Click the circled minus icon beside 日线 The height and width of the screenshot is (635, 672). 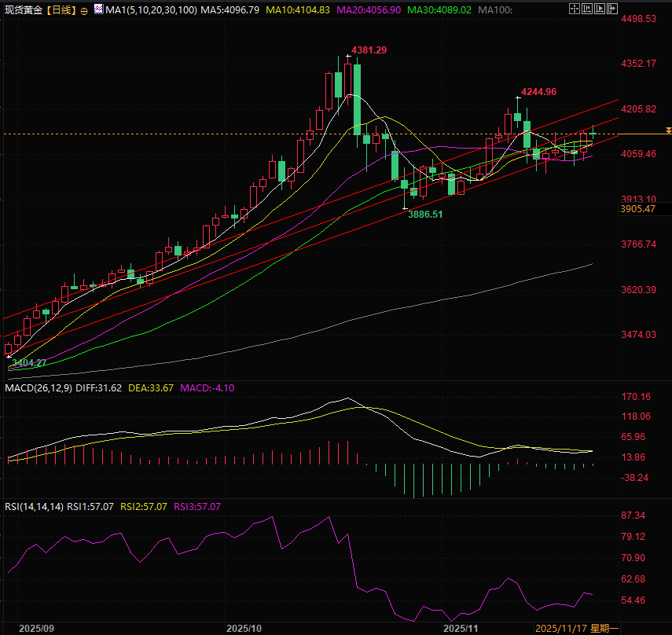tap(84, 10)
